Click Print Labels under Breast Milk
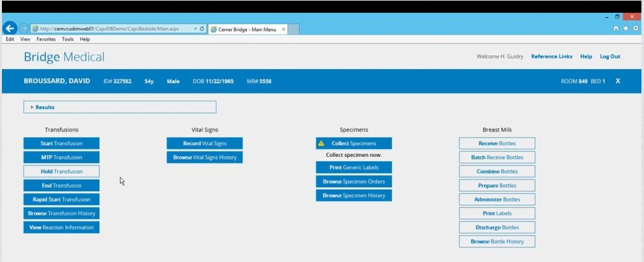The width and height of the screenshot is (644, 262). pyautogui.click(x=497, y=213)
